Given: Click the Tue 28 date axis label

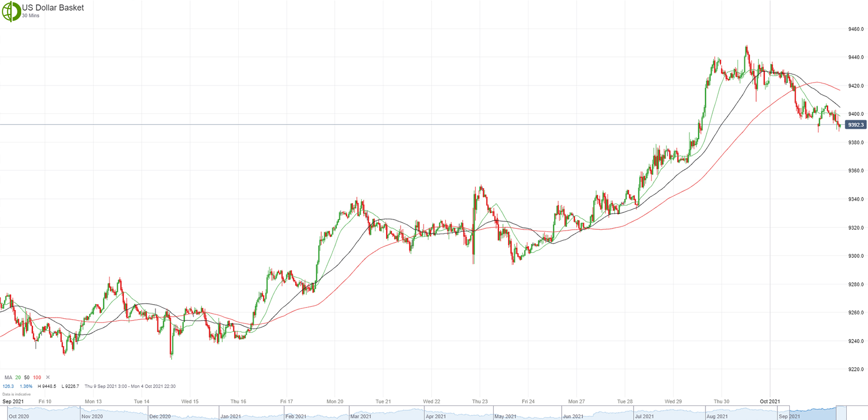Looking at the screenshot, I should coord(625,402).
